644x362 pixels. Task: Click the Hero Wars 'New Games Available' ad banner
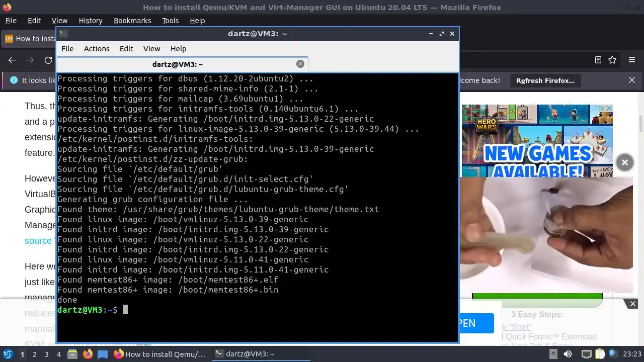click(537, 141)
